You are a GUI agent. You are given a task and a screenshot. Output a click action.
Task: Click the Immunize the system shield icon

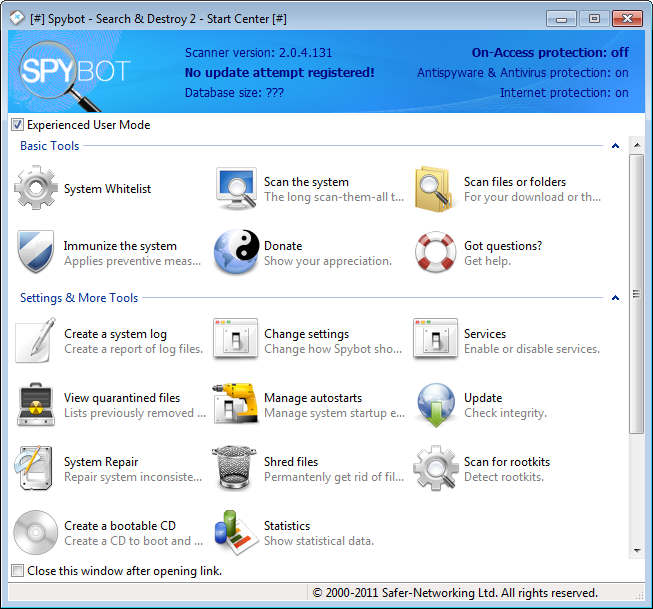(x=36, y=252)
